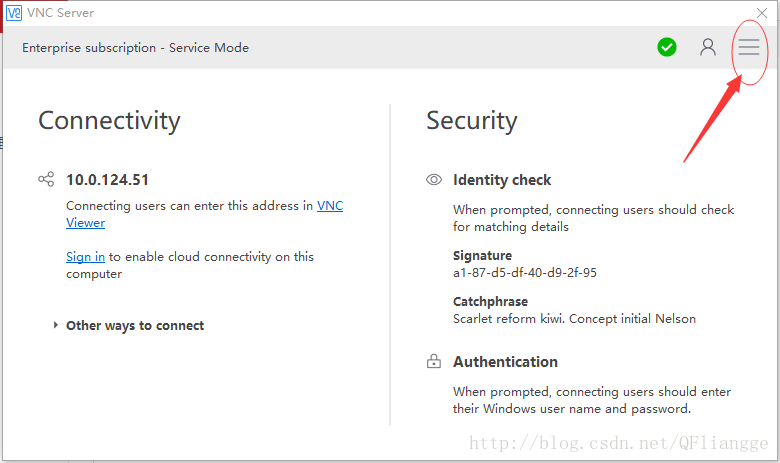This screenshot has width=780, height=463.
Task: Click the signature a1-87-d5-df-40-d9-2f-95
Action: point(525,273)
